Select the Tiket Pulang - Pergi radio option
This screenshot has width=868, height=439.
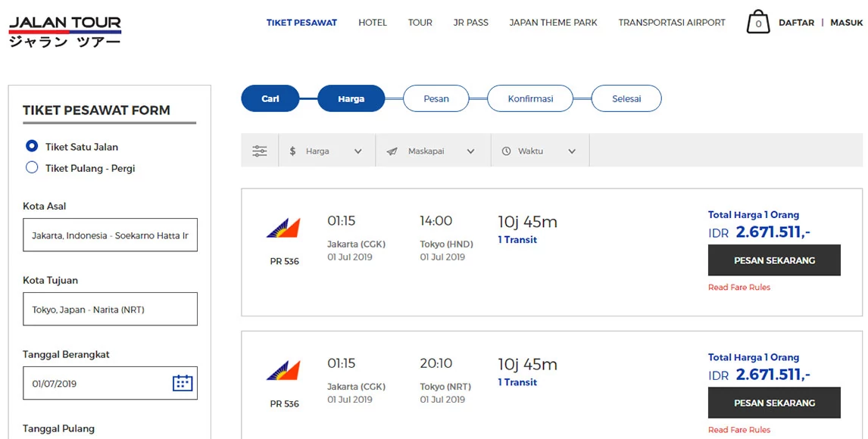tap(32, 167)
